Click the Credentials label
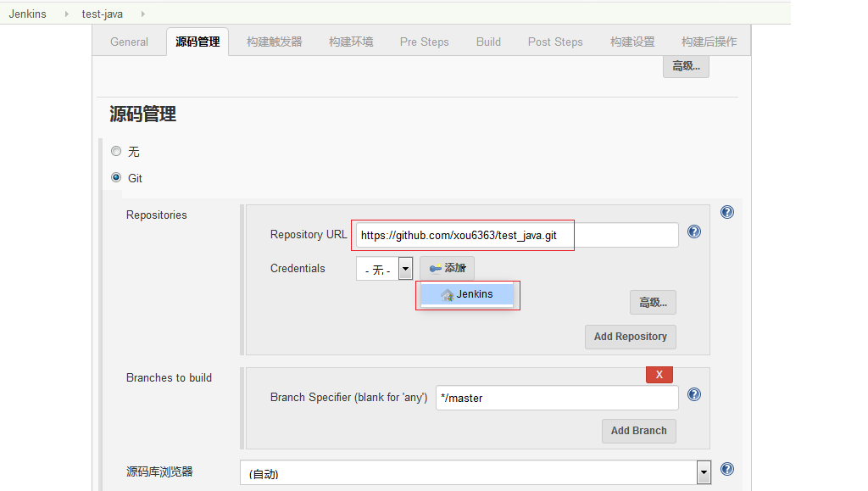868x491 pixels. [298, 269]
